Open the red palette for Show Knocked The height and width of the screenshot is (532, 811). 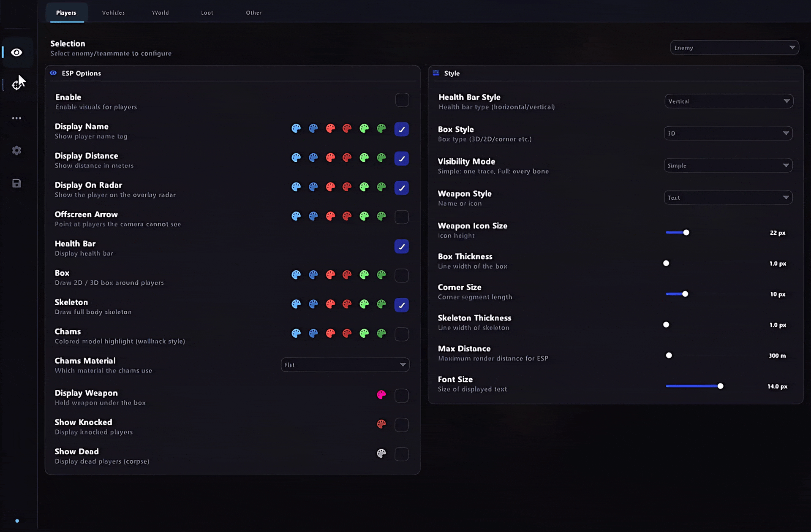click(381, 424)
